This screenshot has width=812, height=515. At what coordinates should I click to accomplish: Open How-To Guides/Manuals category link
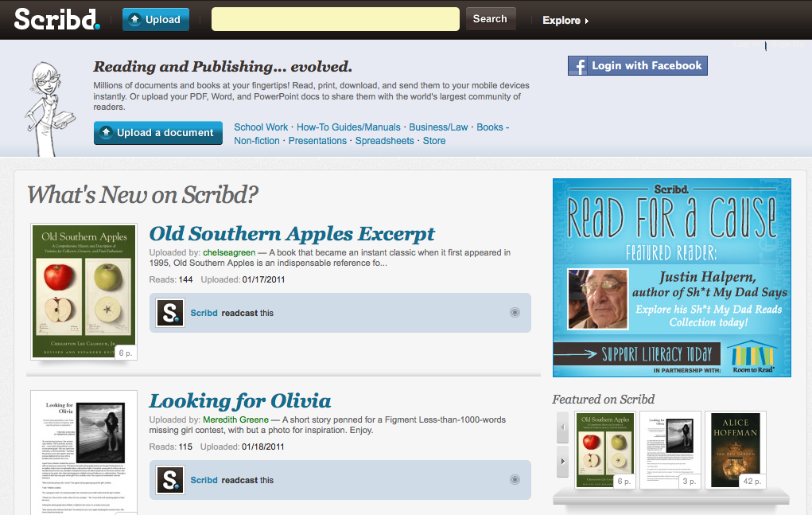click(x=348, y=127)
